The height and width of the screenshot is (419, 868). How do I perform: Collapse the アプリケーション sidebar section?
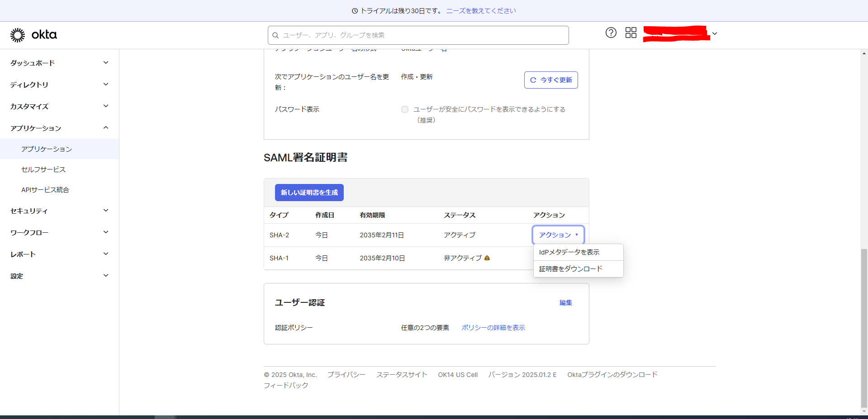pyautogui.click(x=59, y=128)
